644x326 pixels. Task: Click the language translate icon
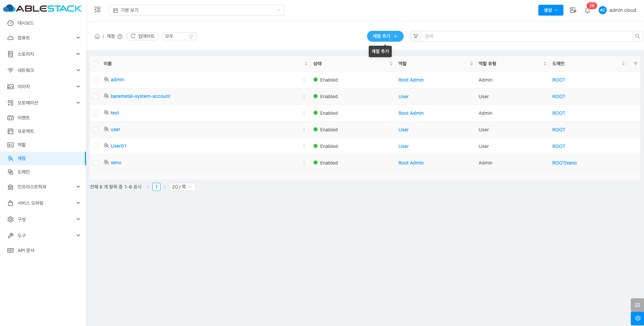pyautogui.click(x=573, y=10)
